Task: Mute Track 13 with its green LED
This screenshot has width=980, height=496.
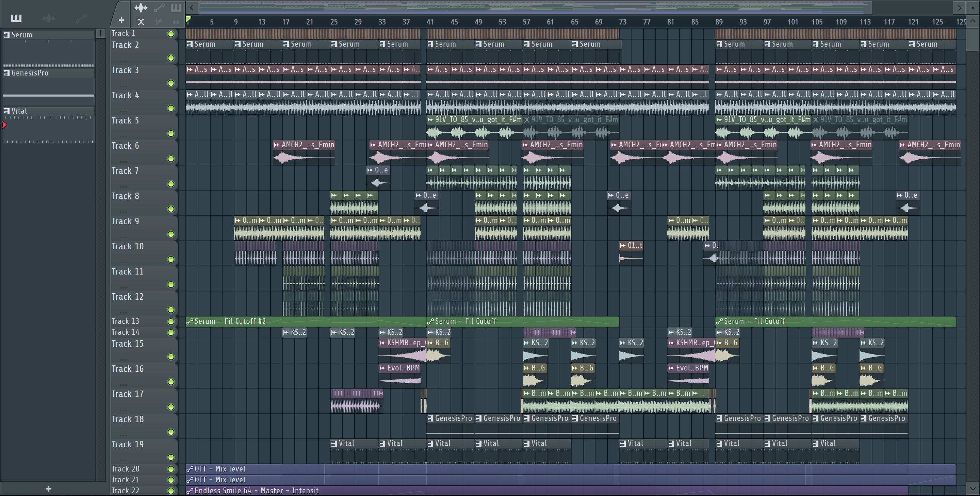Action: coord(171,321)
